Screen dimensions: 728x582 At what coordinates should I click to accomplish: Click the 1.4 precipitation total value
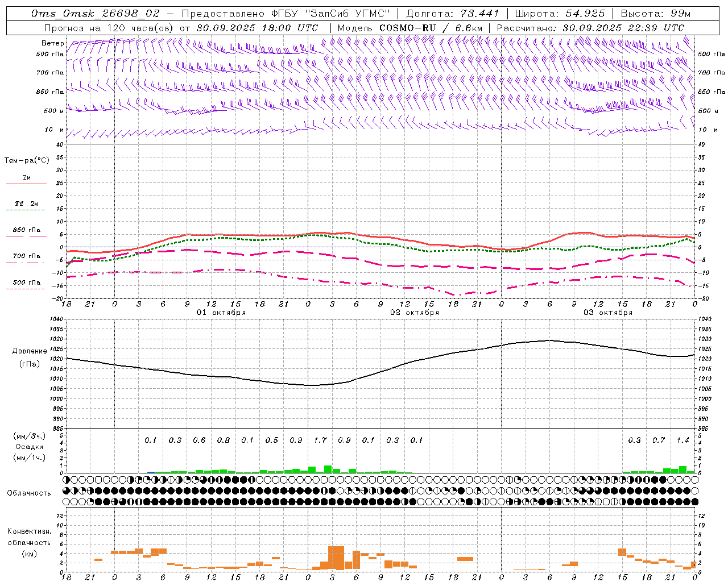(682, 440)
